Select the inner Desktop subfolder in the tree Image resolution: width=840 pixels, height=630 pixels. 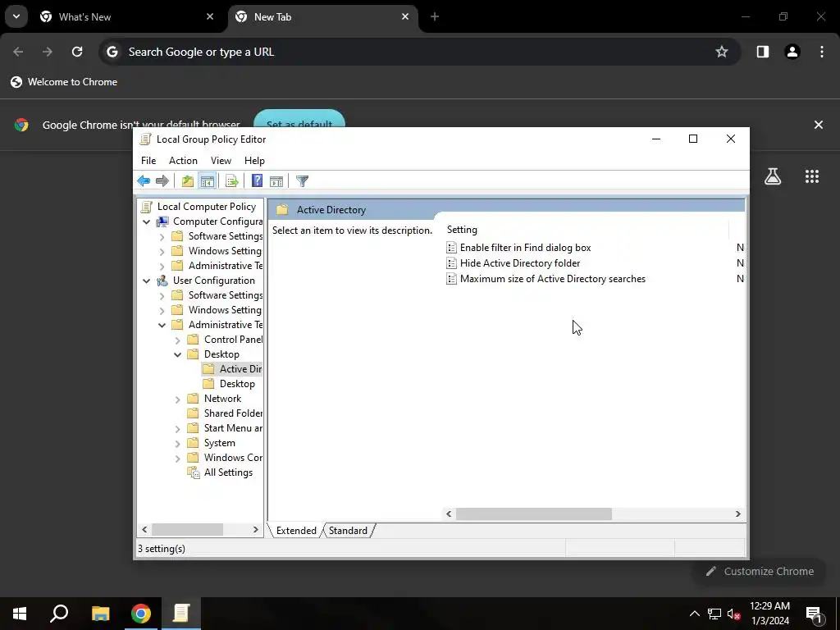click(x=237, y=384)
